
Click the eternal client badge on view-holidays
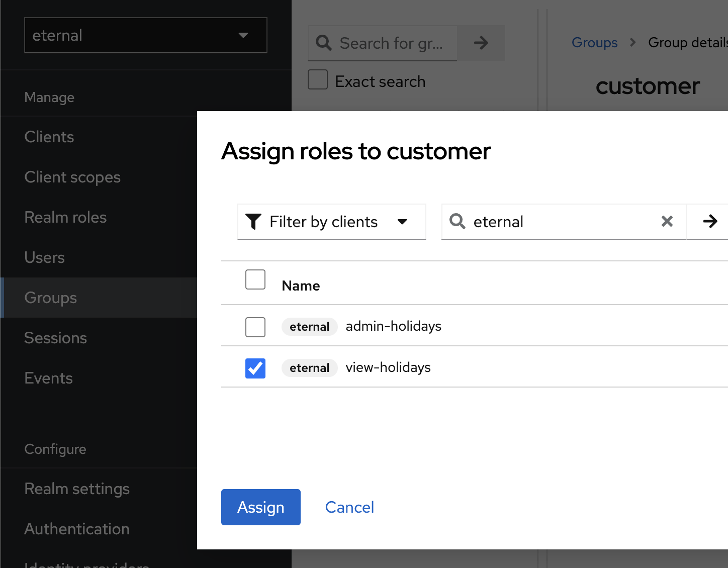point(309,367)
